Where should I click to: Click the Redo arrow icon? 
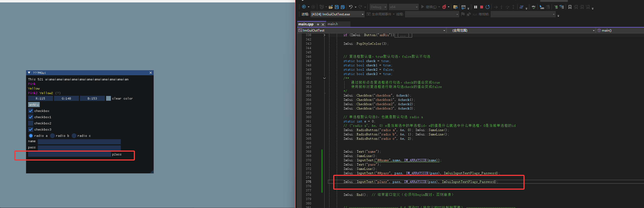[x=360, y=7]
